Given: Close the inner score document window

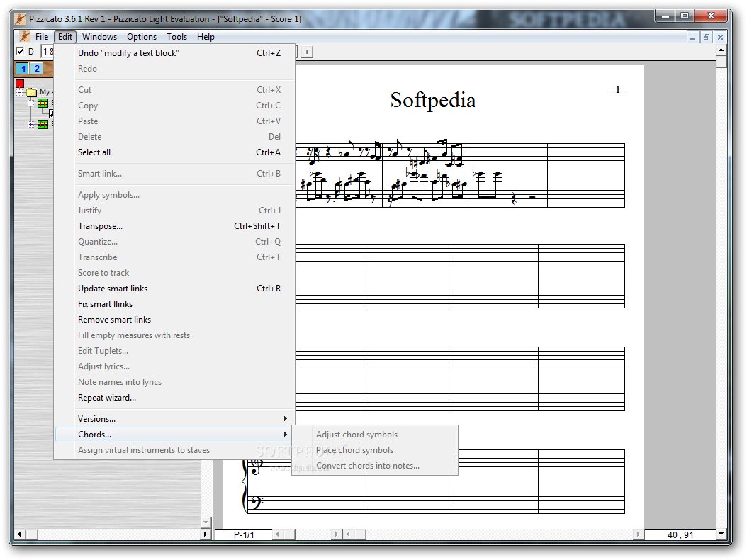Looking at the screenshot, I should coord(720,37).
